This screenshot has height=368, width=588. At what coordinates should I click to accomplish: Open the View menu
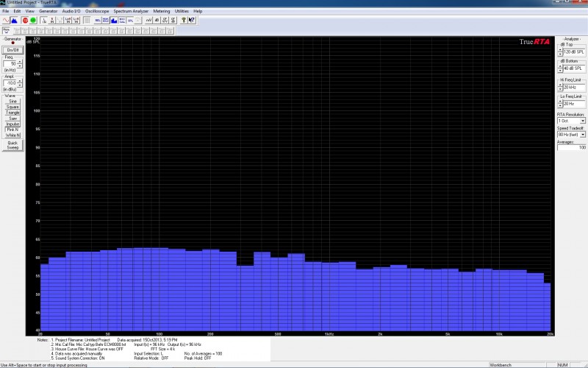coord(29,11)
